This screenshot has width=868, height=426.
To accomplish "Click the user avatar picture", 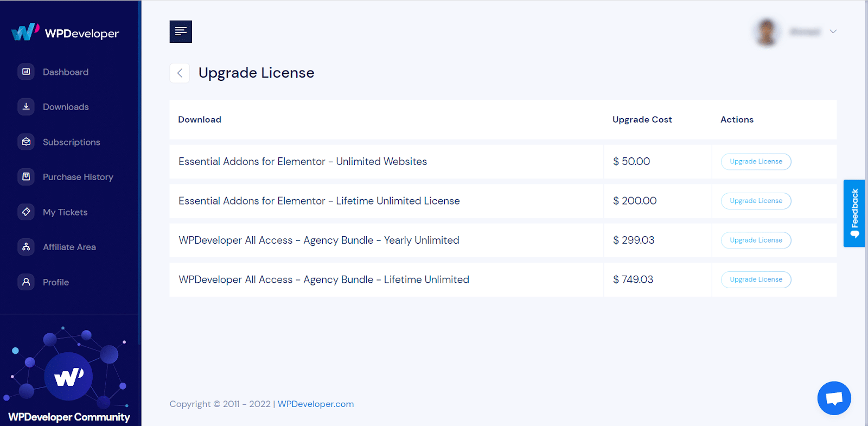I will [x=767, y=32].
